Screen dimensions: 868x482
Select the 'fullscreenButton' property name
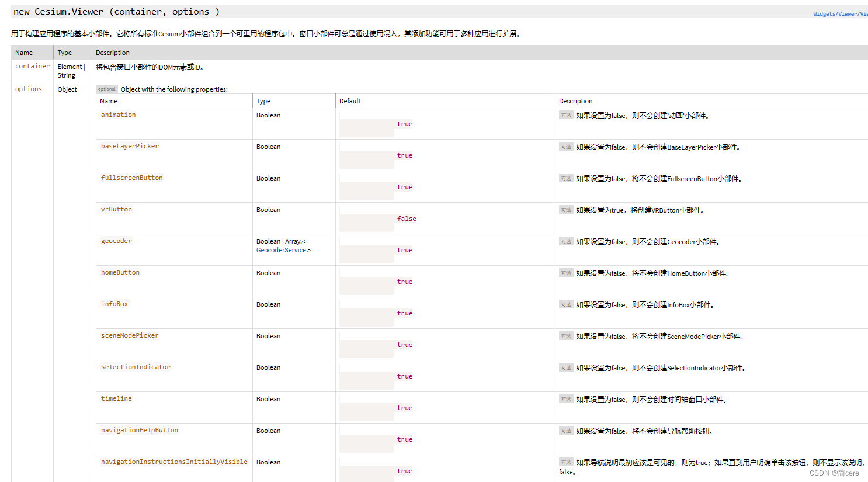[x=131, y=178]
